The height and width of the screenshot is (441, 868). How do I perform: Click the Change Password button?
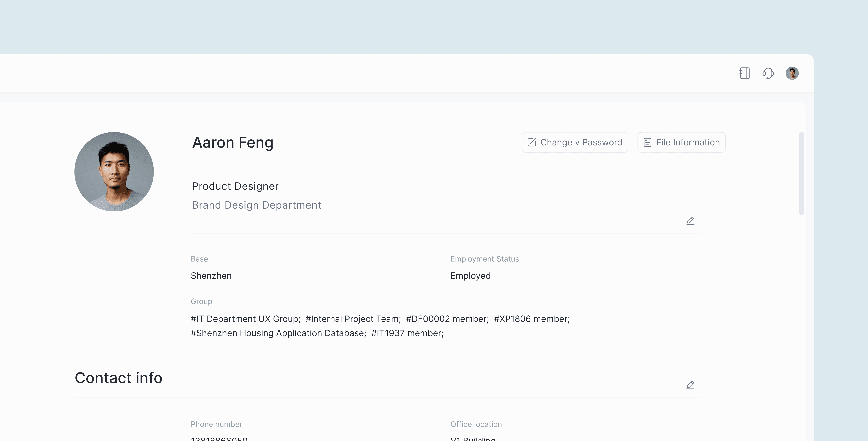pos(575,142)
